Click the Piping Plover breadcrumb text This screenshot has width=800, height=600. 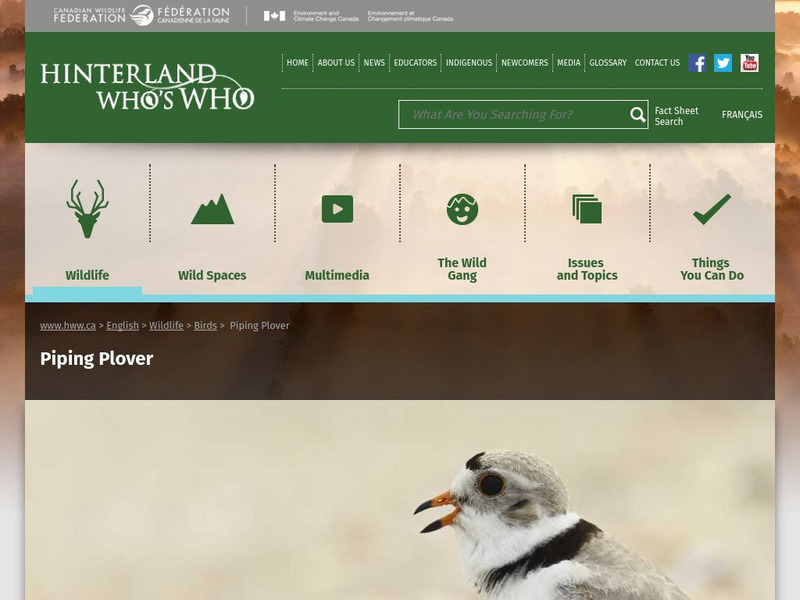point(259,326)
